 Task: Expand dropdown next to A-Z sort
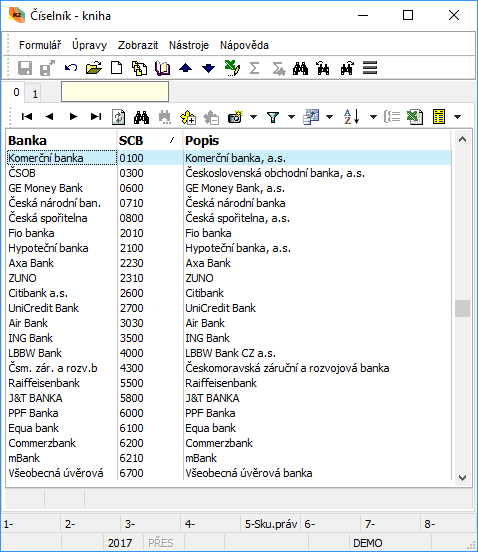(x=373, y=117)
